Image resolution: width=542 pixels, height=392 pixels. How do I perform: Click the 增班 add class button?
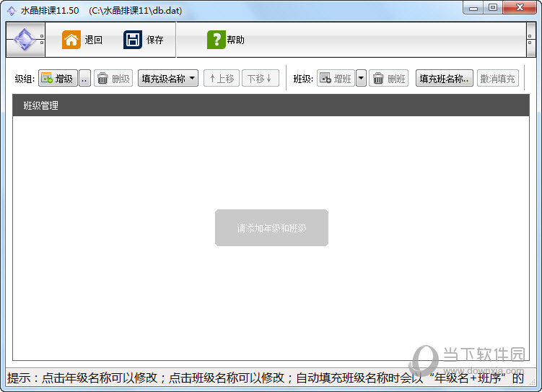[x=336, y=79]
